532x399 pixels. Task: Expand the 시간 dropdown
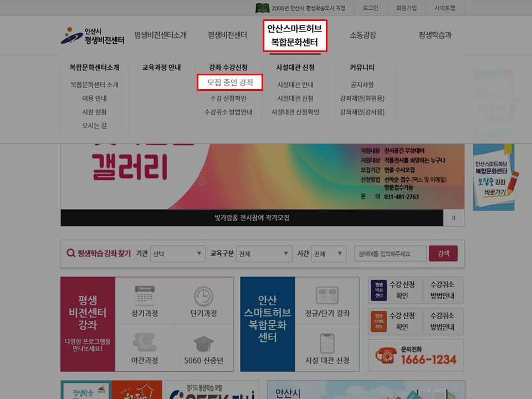(x=329, y=253)
